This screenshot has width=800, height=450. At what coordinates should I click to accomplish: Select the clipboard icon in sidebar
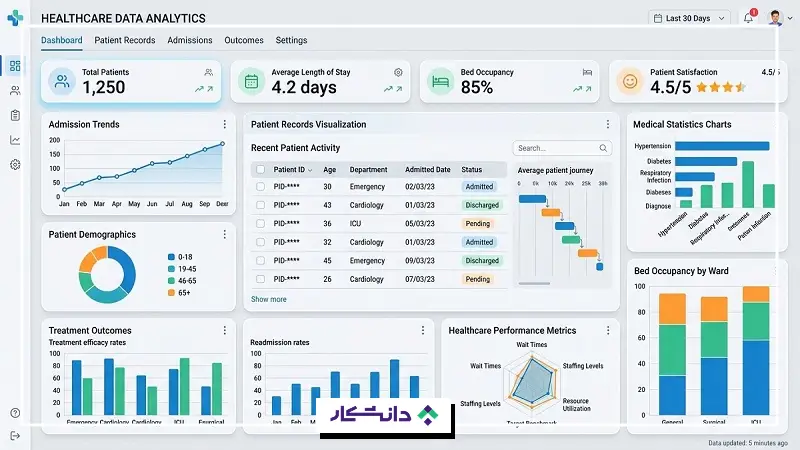click(15, 115)
